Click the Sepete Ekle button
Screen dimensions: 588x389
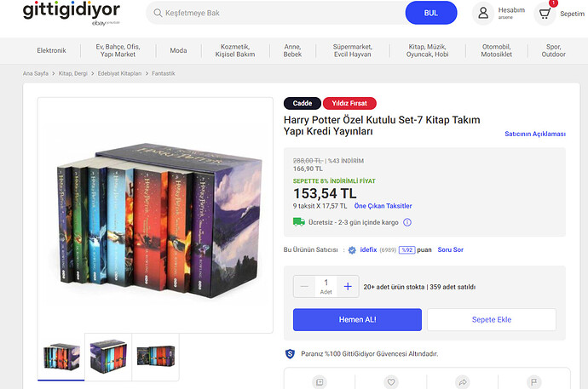pos(492,320)
